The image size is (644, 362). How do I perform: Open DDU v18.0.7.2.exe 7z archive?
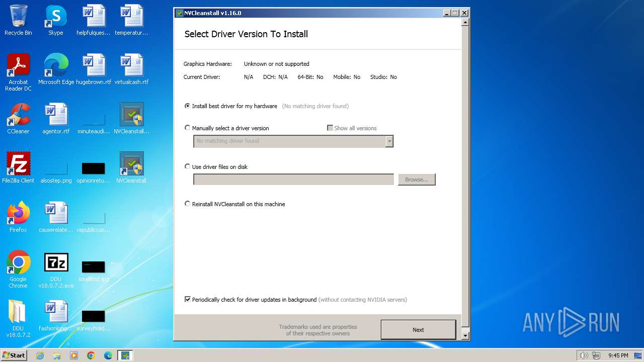point(56,269)
